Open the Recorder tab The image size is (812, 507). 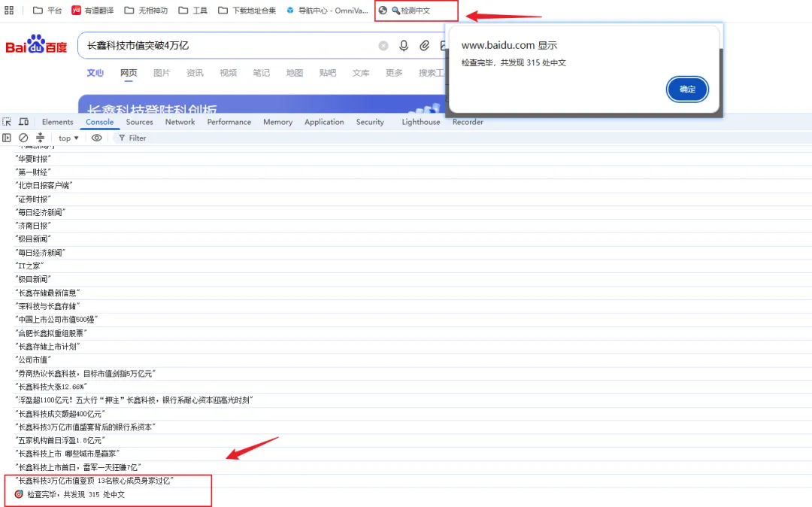468,122
